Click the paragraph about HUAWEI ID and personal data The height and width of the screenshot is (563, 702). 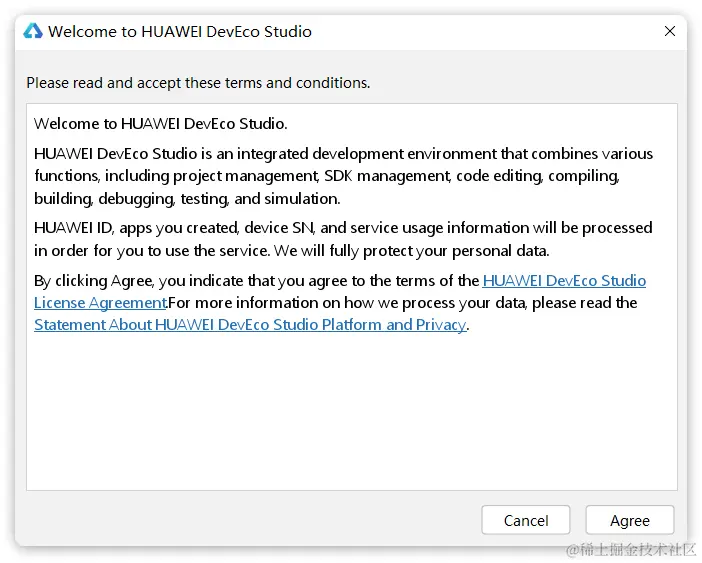[x=343, y=239]
